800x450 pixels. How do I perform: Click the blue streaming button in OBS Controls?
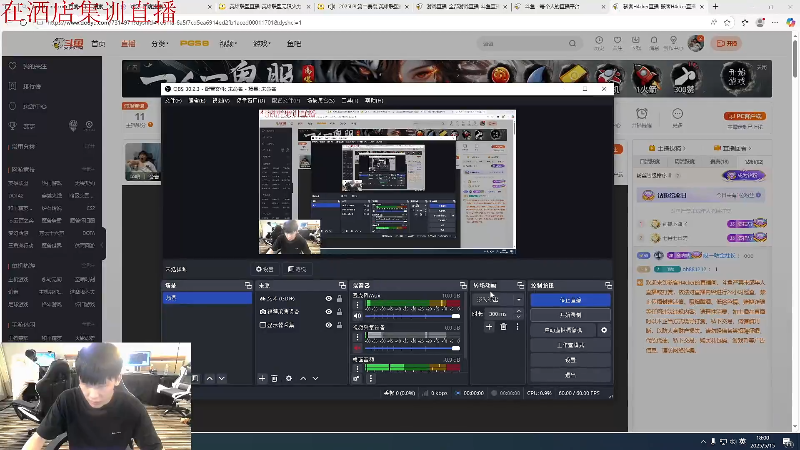click(570, 300)
